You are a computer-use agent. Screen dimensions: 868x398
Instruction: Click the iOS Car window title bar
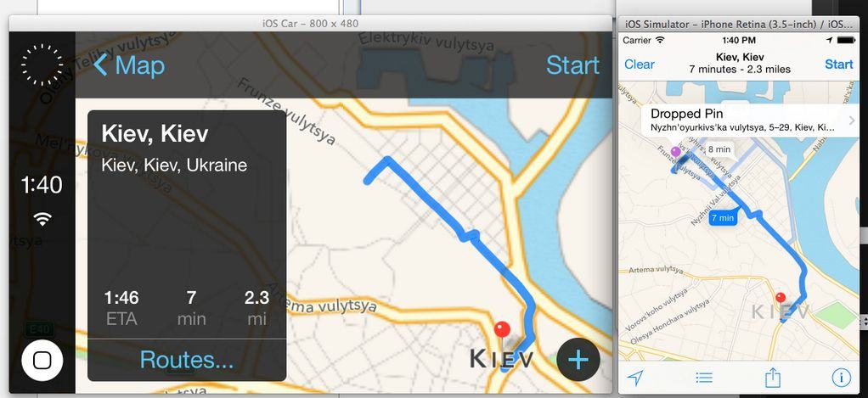coord(311,23)
